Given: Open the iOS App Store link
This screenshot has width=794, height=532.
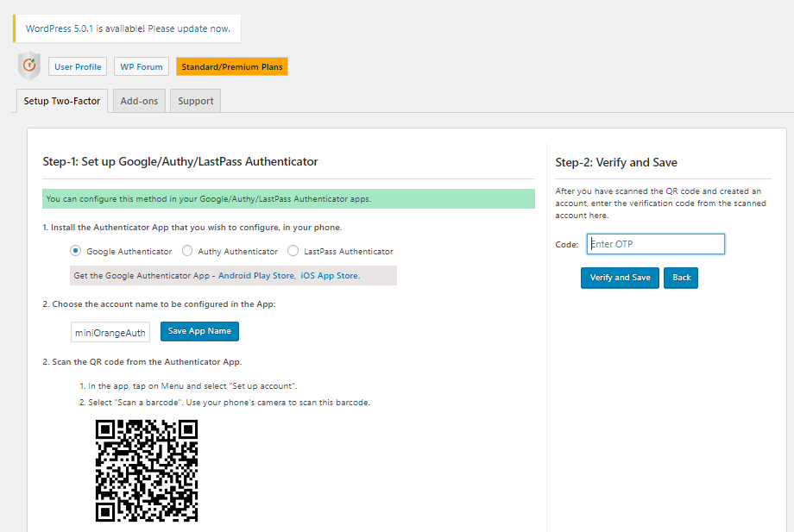Looking at the screenshot, I should coord(329,276).
